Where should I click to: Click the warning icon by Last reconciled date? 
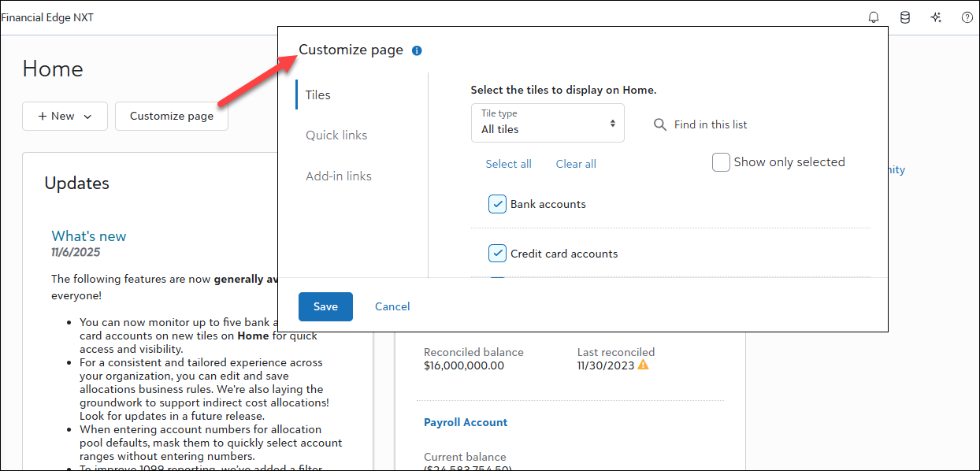tap(643, 365)
